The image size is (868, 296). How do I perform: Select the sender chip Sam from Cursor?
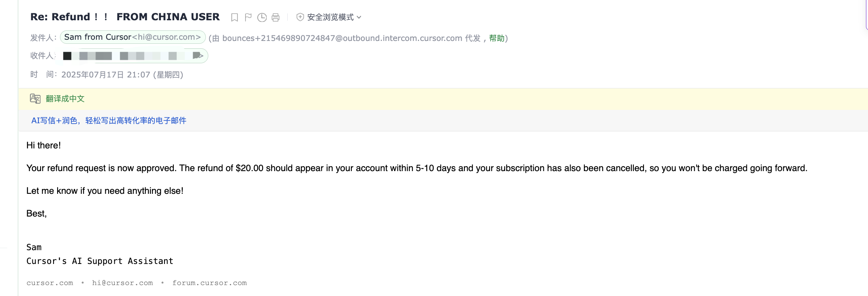[133, 37]
